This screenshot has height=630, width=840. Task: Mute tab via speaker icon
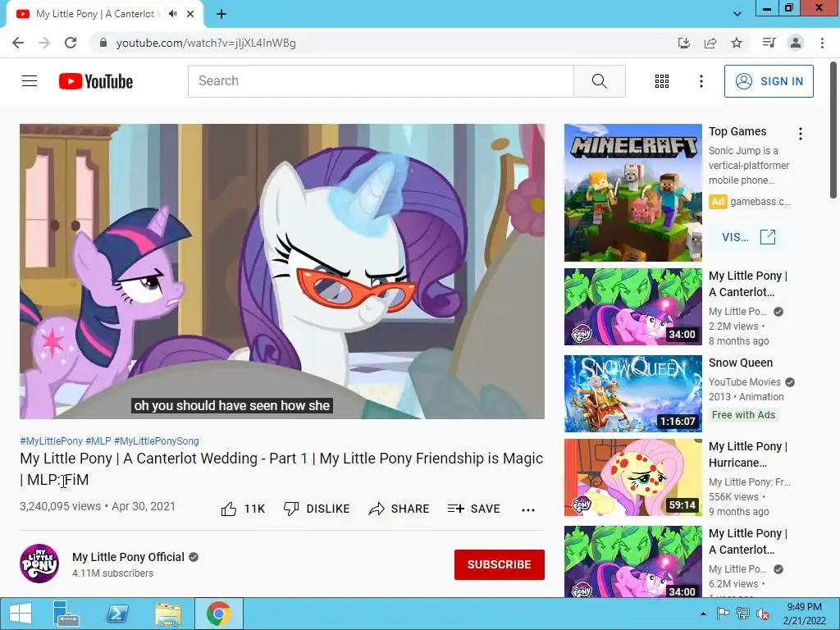(172, 14)
